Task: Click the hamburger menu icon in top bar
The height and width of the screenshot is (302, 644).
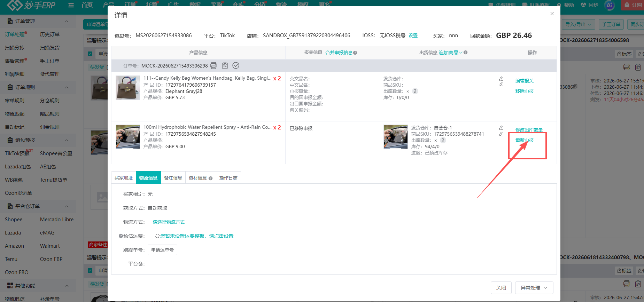Action: tap(71, 5)
